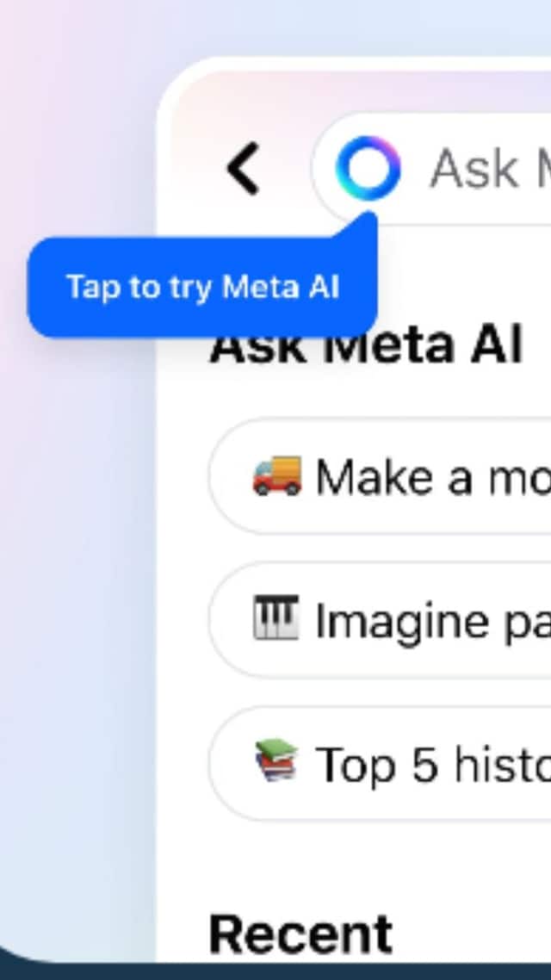Click the words 'Meta AI' in the tooltip
This screenshot has height=980, width=551.
point(281,288)
